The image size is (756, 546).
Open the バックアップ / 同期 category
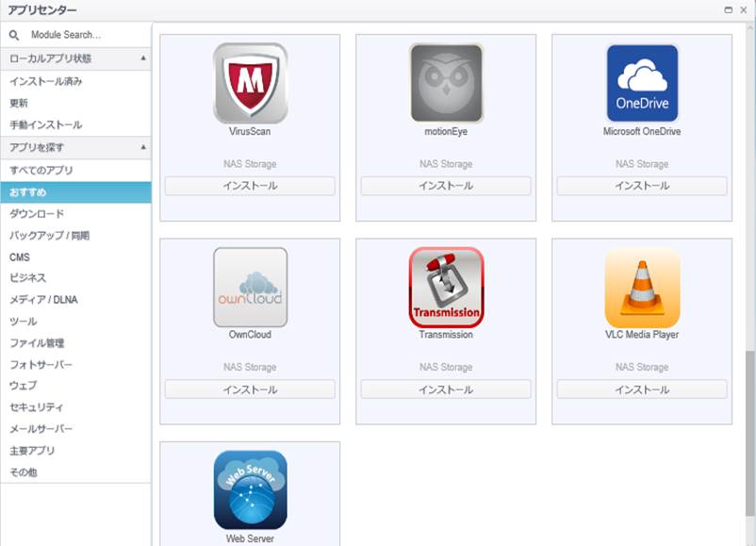75,236
